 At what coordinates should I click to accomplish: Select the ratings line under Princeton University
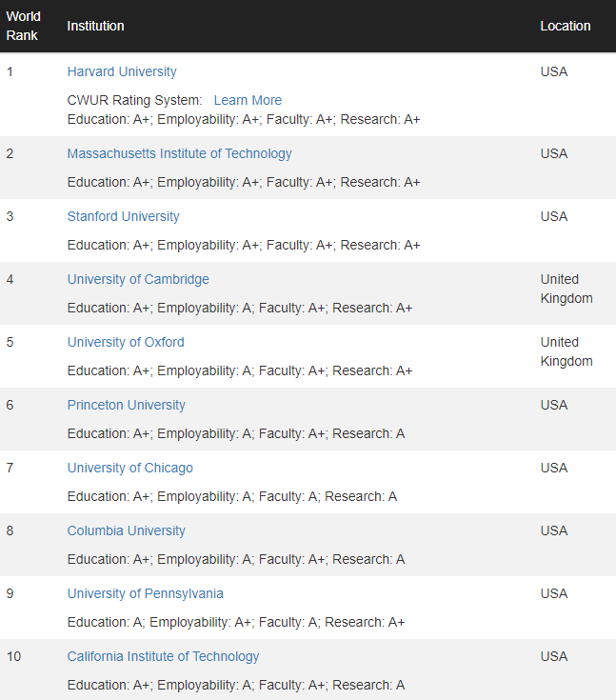click(x=236, y=434)
